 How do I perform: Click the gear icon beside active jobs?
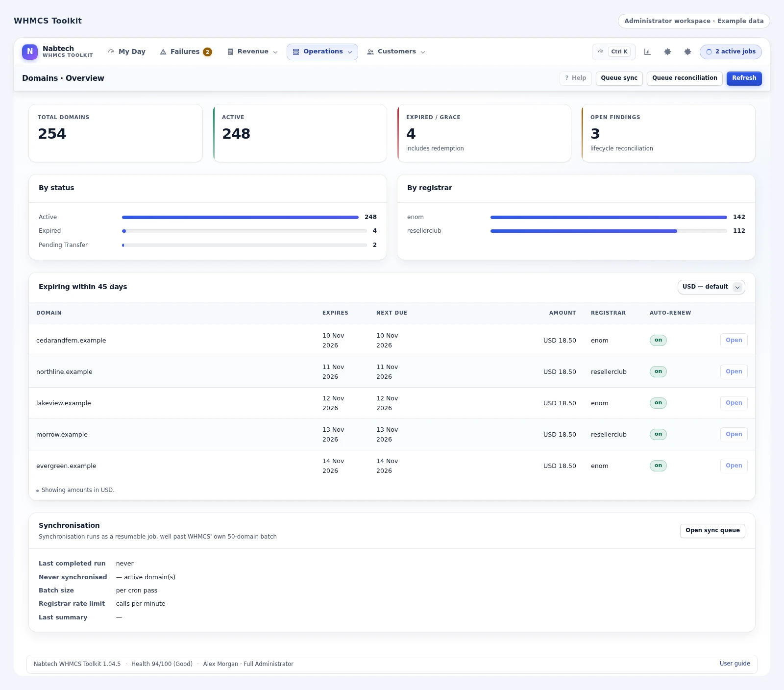coord(687,52)
